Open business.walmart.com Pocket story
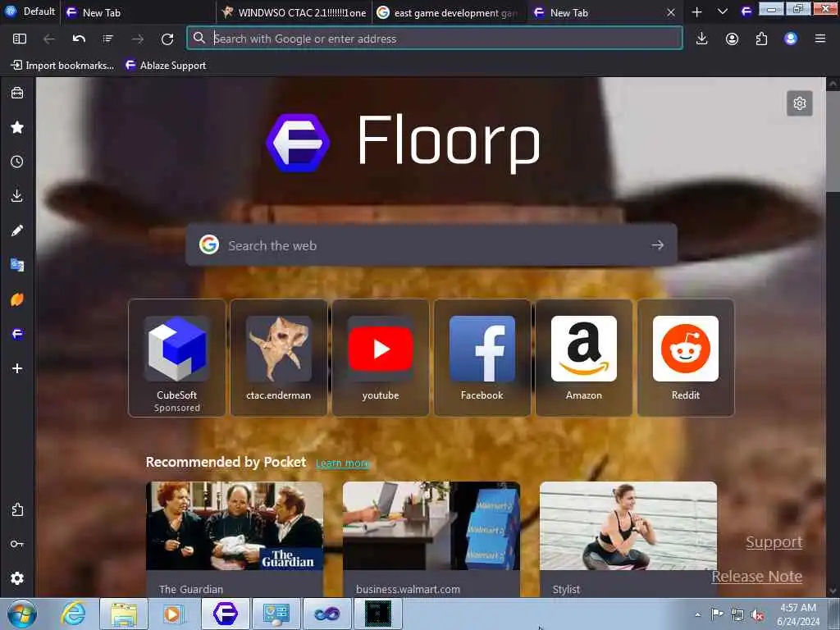 (x=431, y=539)
